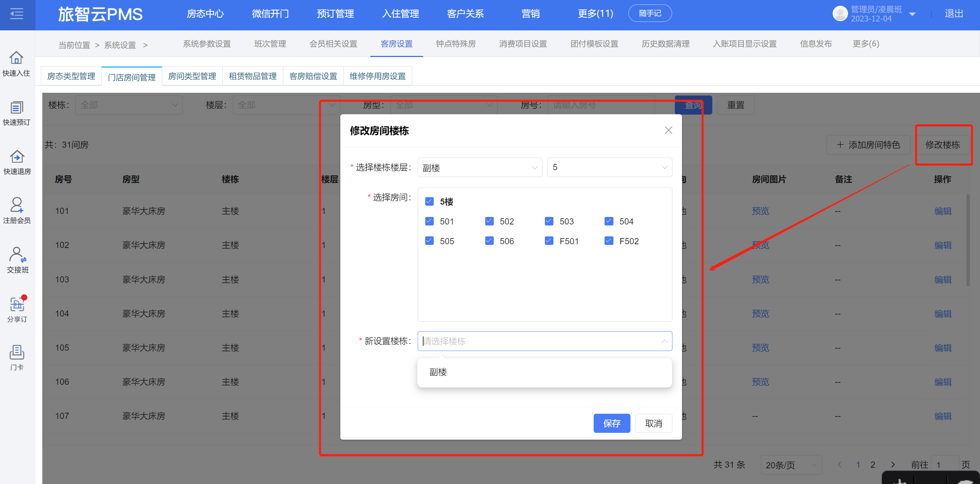Click 重置 button
980x484 pixels.
736,105
